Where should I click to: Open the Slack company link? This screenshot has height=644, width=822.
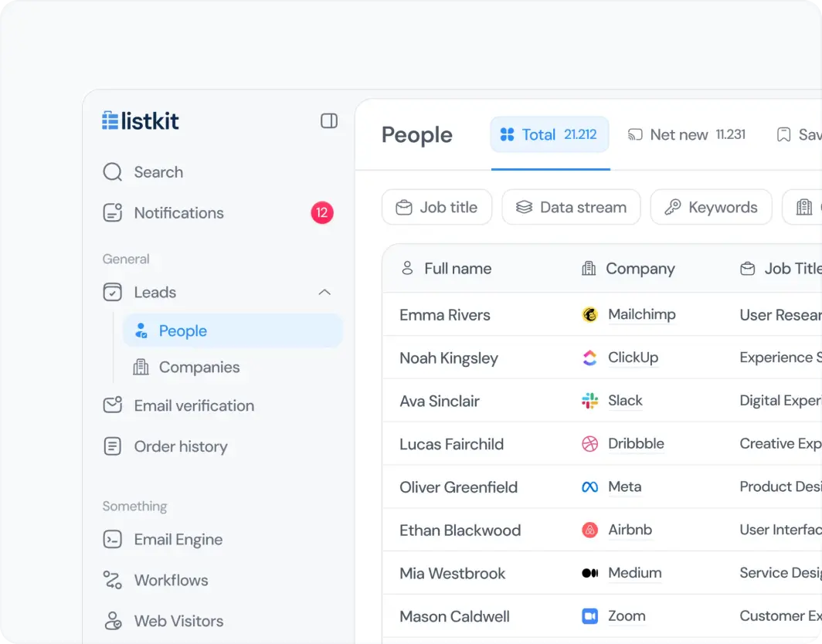point(625,400)
